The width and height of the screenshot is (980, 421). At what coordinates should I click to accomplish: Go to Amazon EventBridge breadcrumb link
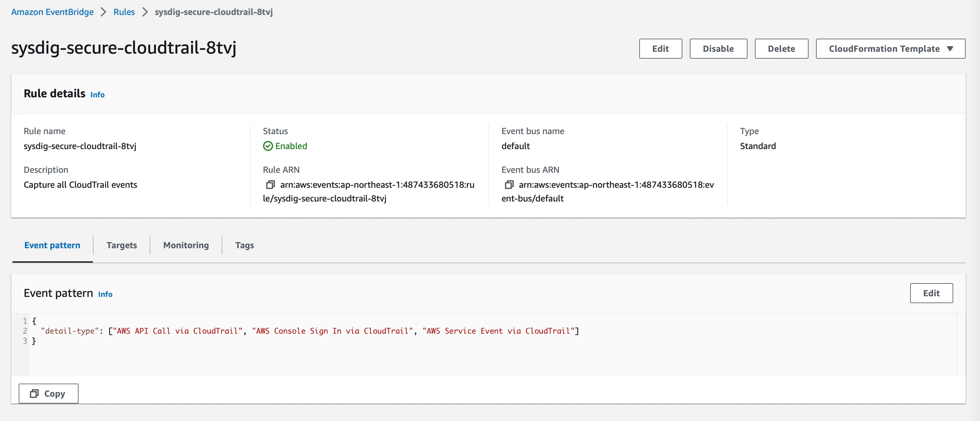point(52,12)
